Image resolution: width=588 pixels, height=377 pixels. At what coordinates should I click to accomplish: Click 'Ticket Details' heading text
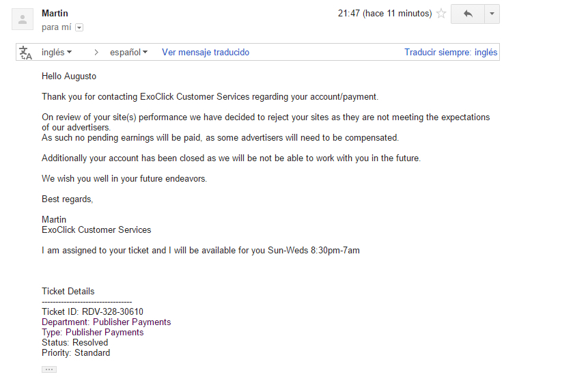[68, 291]
